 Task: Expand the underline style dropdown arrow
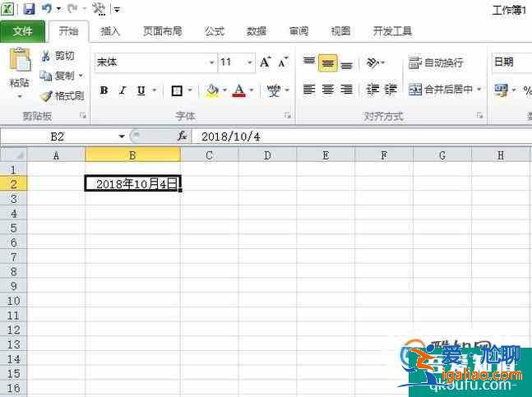tap(155, 90)
